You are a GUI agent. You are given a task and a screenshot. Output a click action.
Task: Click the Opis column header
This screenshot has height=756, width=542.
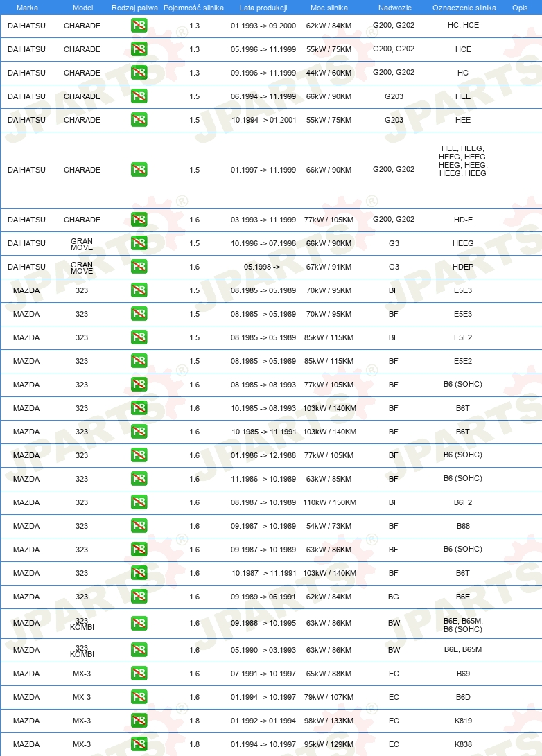520,8
